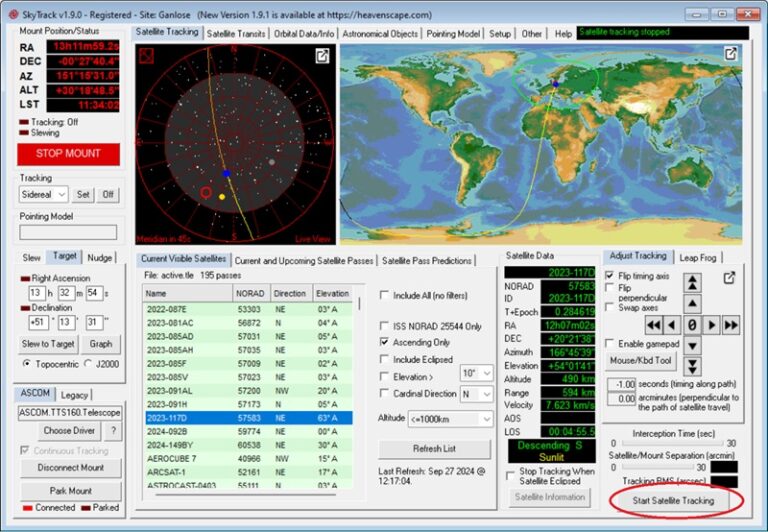The width and height of the screenshot is (768, 532).
Task: Click the red STOP MOUNT button
Action: coord(68,154)
